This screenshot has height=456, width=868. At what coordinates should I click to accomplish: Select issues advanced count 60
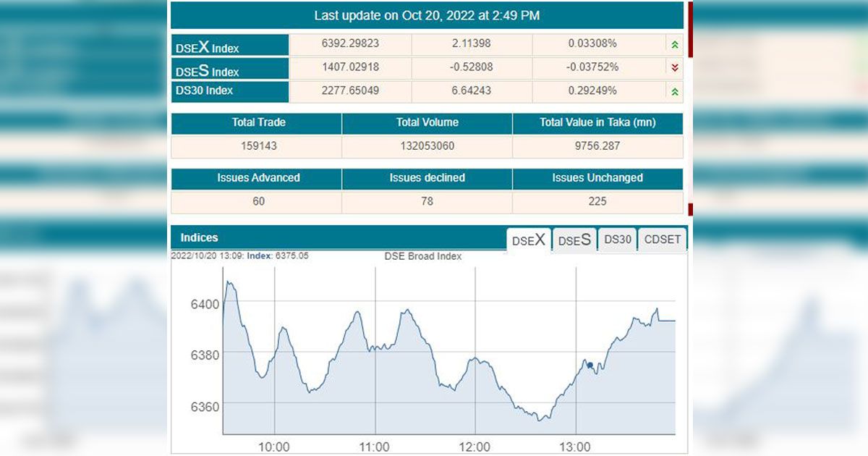[258, 201]
